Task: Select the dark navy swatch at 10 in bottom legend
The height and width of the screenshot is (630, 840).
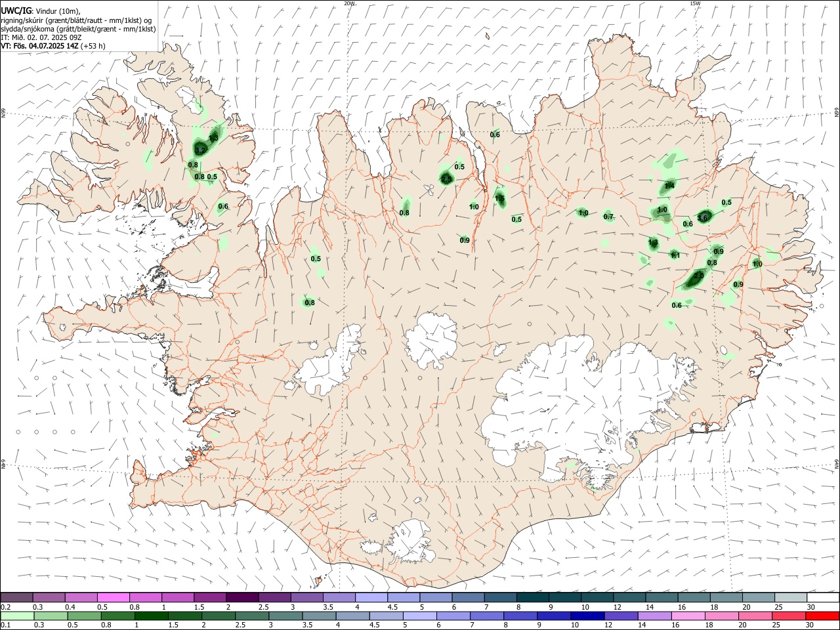Action: 586,616
